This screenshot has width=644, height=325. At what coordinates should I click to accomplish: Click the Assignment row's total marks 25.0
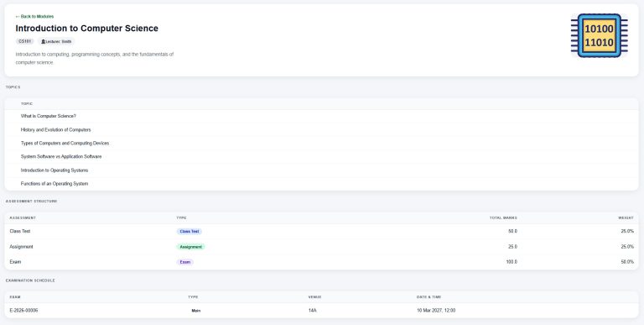[512, 247]
